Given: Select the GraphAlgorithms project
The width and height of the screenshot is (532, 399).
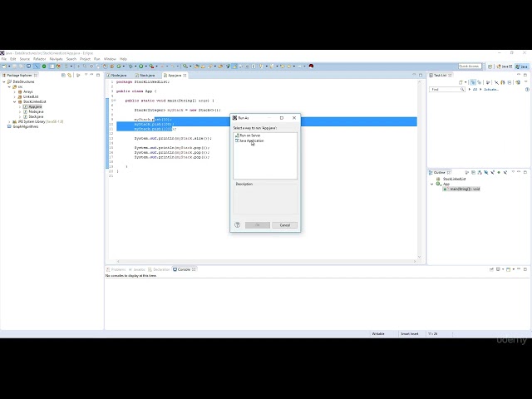Looking at the screenshot, I should (23, 126).
